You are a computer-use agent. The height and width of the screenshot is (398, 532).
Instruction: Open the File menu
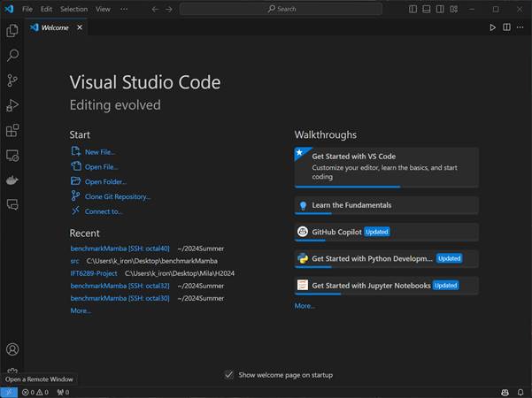pos(27,9)
